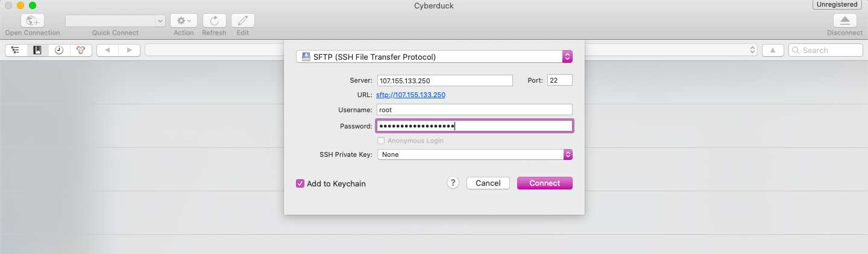This screenshot has height=254, width=868.
Task: Open the sftp://107.155.133.250 URL link
Action: 410,95
